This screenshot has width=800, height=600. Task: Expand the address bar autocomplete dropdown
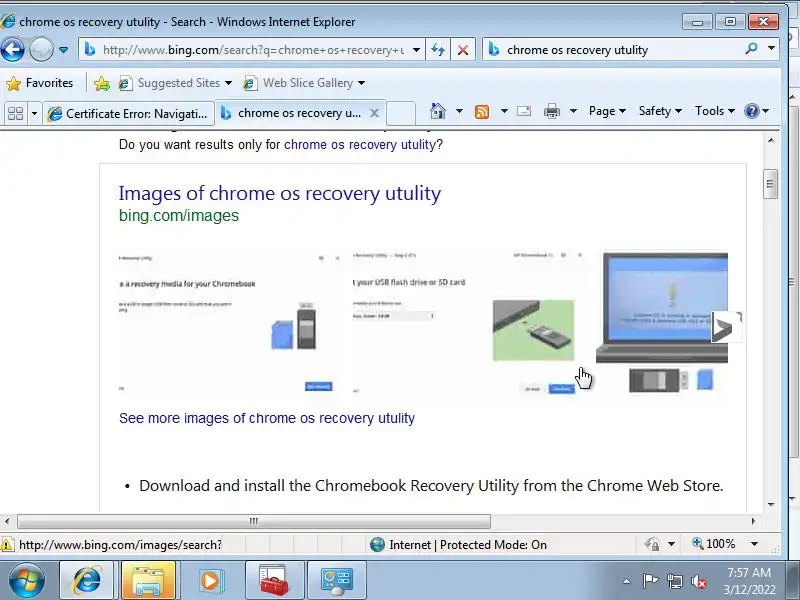coord(417,50)
